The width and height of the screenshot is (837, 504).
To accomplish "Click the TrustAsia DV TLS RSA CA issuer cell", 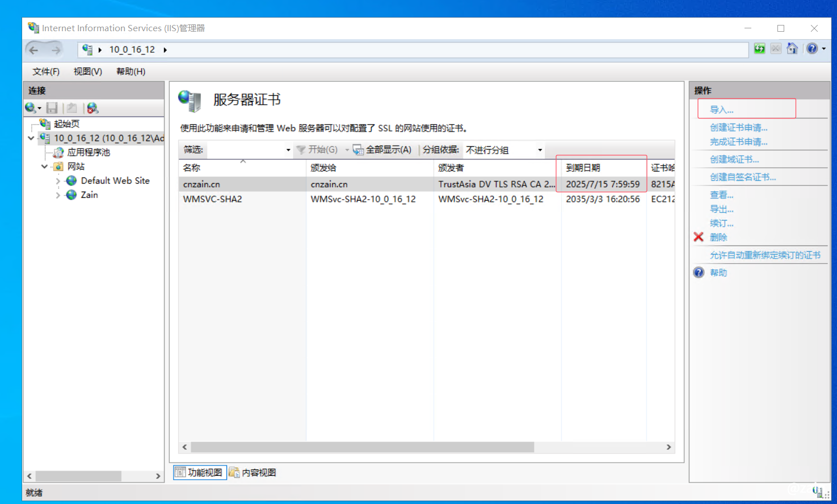I will click(x=497, y=184).
